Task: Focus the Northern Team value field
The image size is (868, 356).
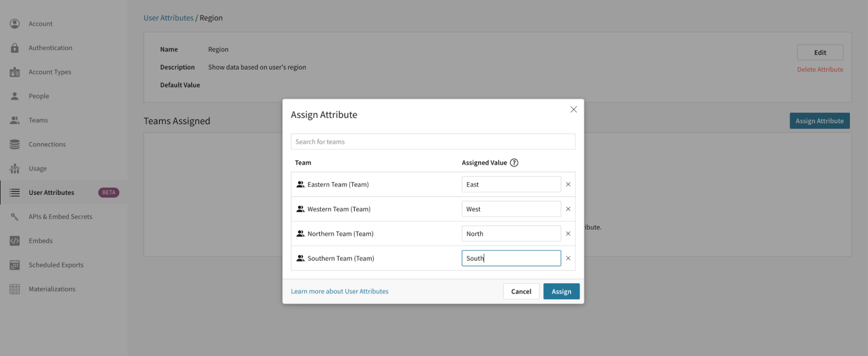Action: [511, 233]
